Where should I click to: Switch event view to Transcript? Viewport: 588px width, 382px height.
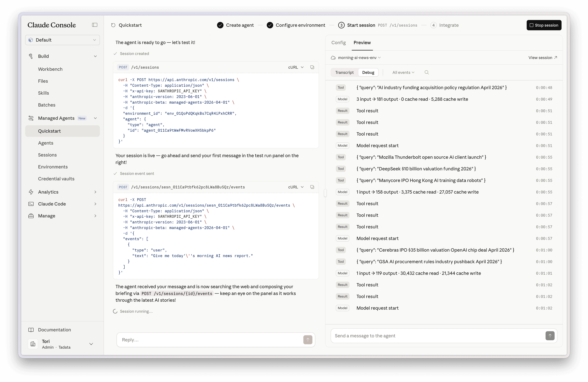344,73
